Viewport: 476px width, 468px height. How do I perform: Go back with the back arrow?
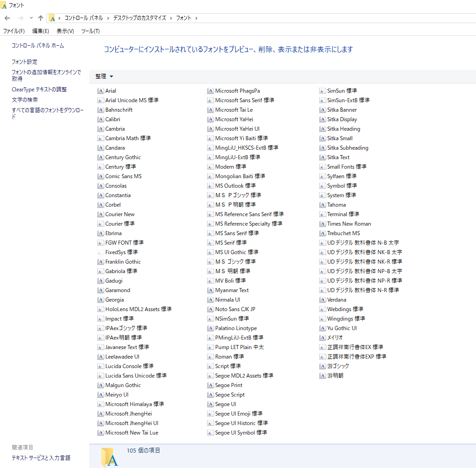(x=7, y=18)
